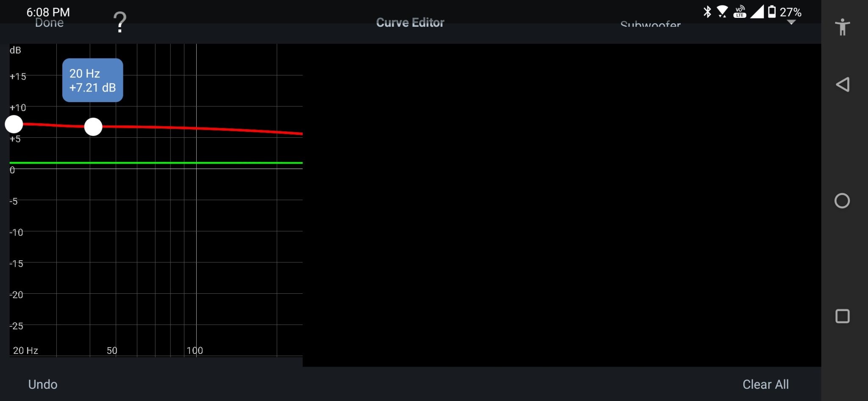Viewport: 868px width, 401px height.
Task: Tap the 100 frequency axis label
Action: pos(195,351)
